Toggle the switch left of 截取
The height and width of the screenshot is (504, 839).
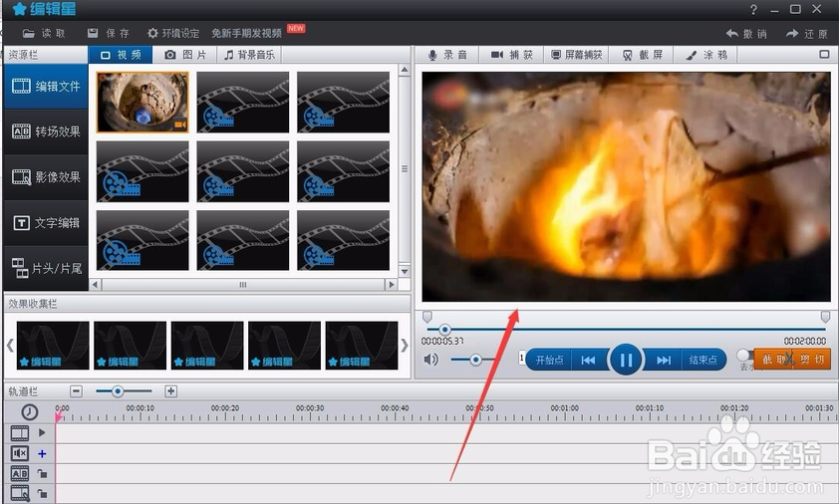742,356
